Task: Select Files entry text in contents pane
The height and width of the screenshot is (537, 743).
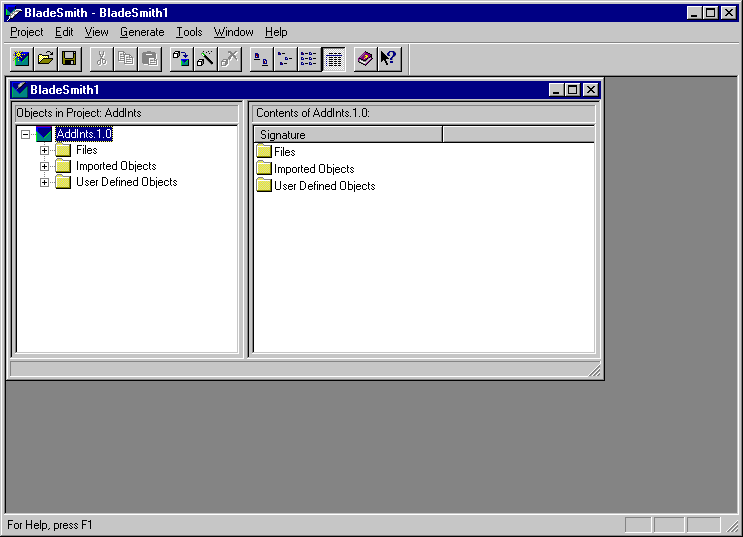Action: pyautogui.click(x=285, y=152)
